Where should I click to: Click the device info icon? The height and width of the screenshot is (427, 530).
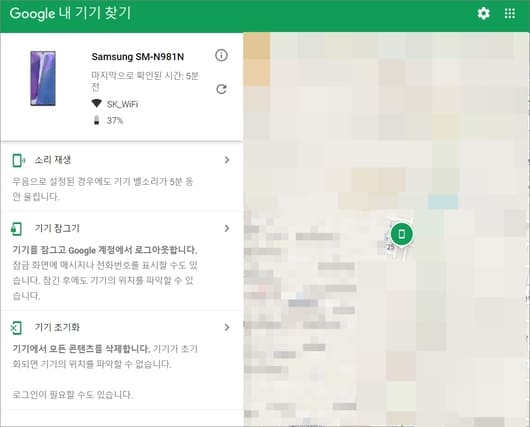pos(221,55)
